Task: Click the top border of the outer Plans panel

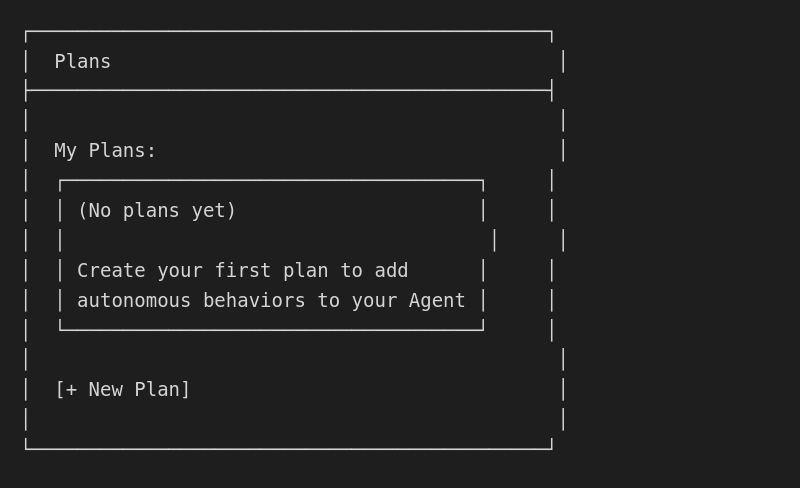Action: tap(288, 32)
